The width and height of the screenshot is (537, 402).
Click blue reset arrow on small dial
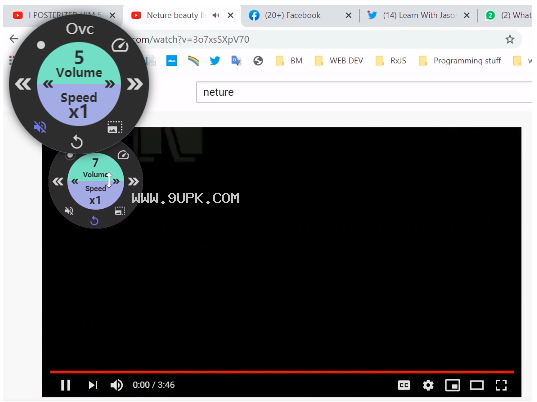point(94,221)
